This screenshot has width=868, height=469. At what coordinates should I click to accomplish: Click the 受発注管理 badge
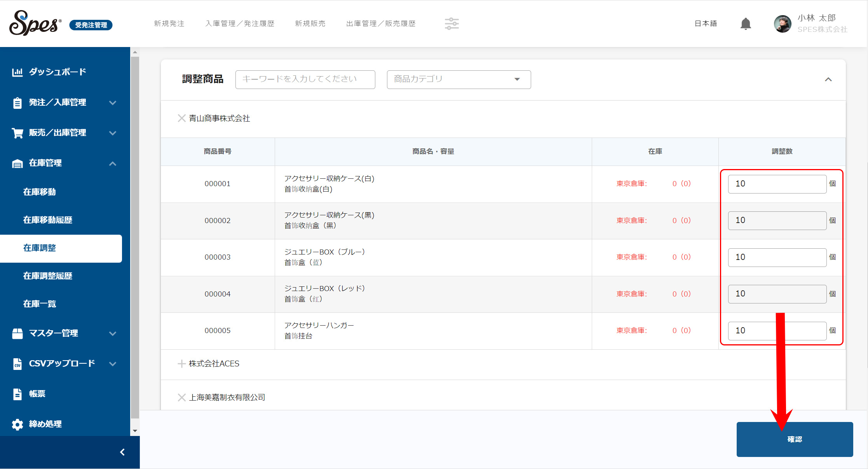91,25
